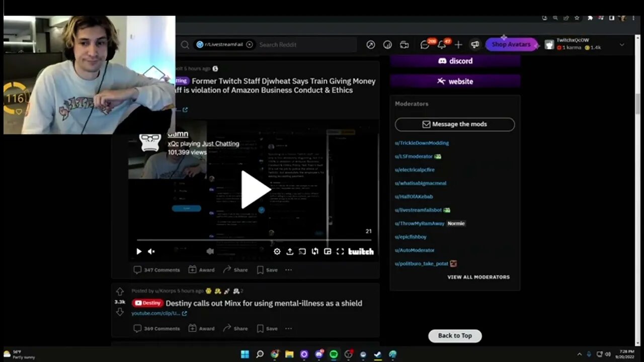This screenshot has width=644, height=362.
Task: Open more options on Destiny post
Action: [x=288, y=328]
